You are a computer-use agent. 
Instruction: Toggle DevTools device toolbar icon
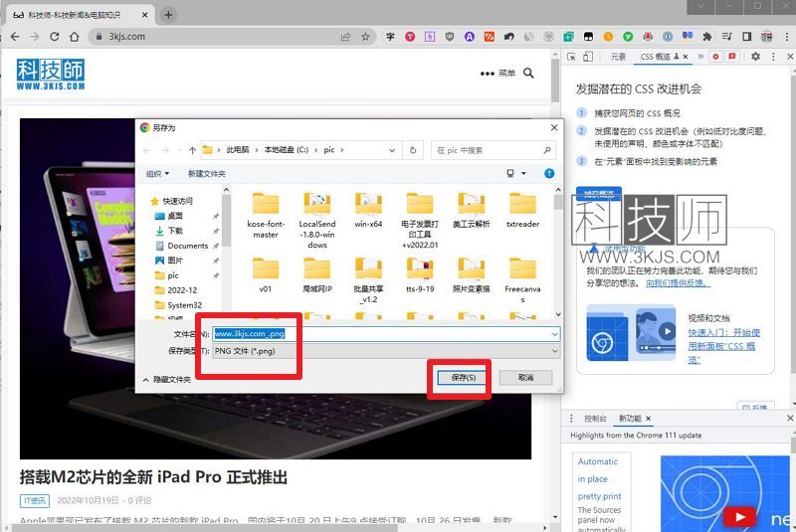click(x=588, y=57)
